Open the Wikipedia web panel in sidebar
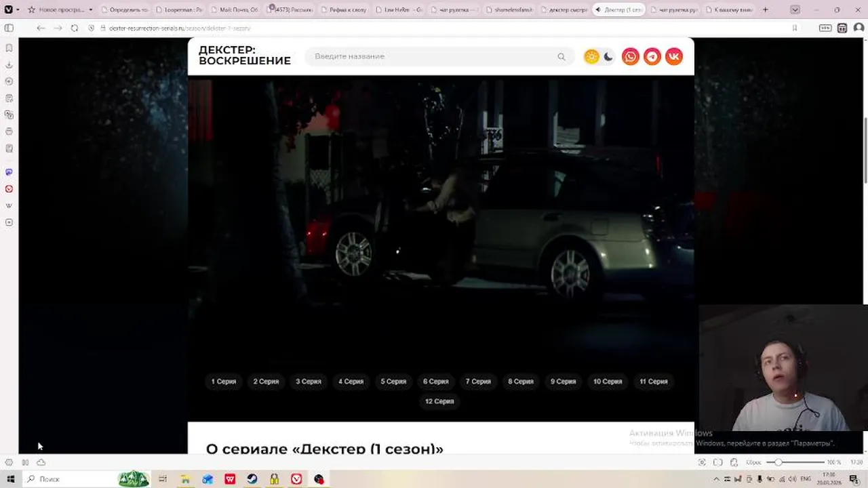 coord(9,205)
